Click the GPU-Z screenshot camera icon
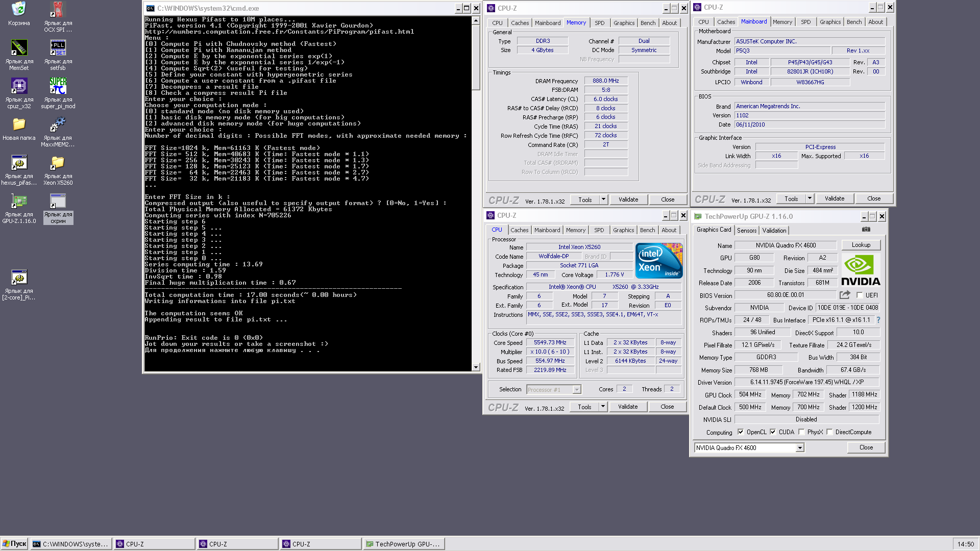This screenshot has height=551, width=980. [866, 230]
